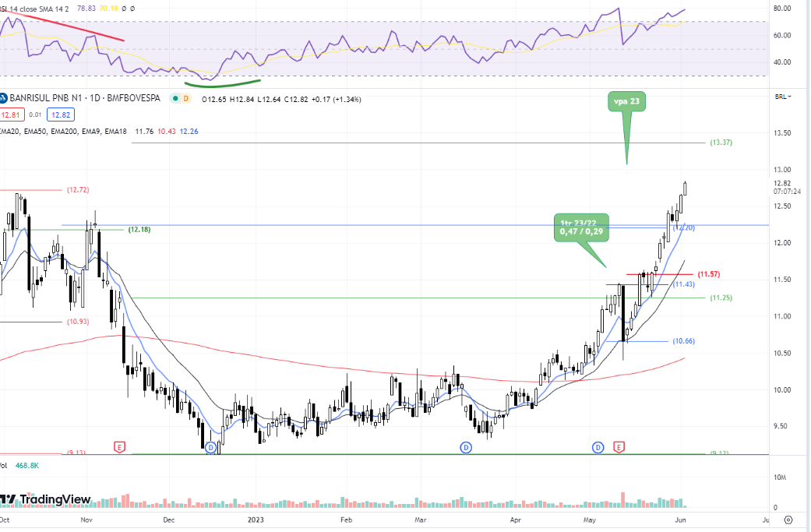The height and width of the screenshot is (532, 811).
Task: Open the dividend D marker in March
Action: coord(466,447)
